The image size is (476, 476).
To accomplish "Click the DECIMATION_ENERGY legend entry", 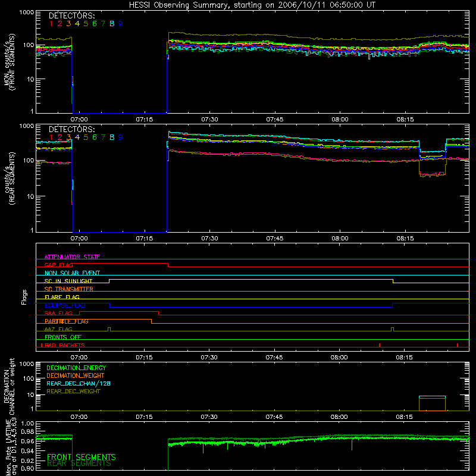I will (76, 368).
